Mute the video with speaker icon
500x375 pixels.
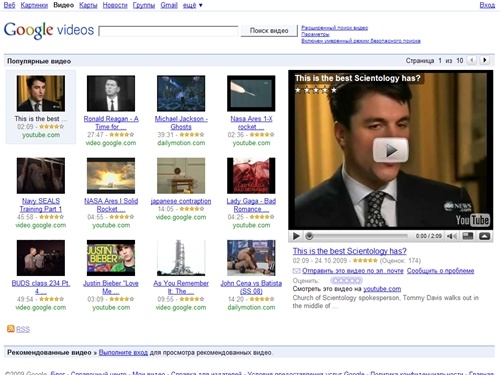coord(452,236)
